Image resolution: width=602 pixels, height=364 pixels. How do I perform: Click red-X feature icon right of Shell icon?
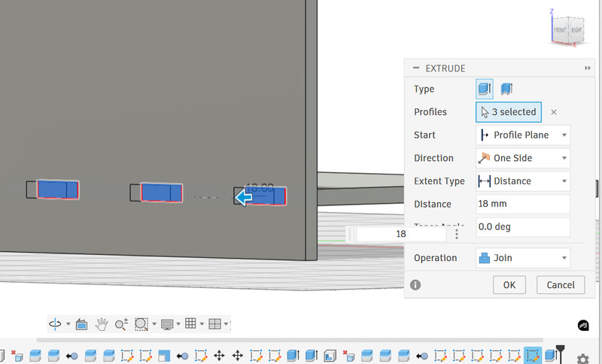pyautogui.click(x=348, y=356)
